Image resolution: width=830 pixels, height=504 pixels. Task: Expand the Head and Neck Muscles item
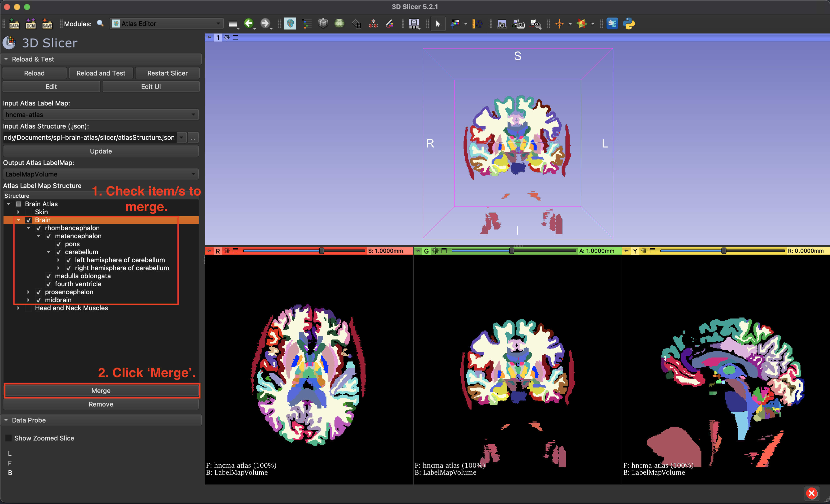19,308
